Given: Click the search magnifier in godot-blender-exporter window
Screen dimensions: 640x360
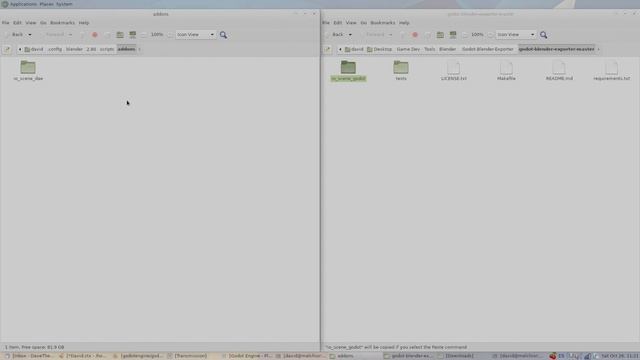Looking at the screenshot, I should [543, 35].
